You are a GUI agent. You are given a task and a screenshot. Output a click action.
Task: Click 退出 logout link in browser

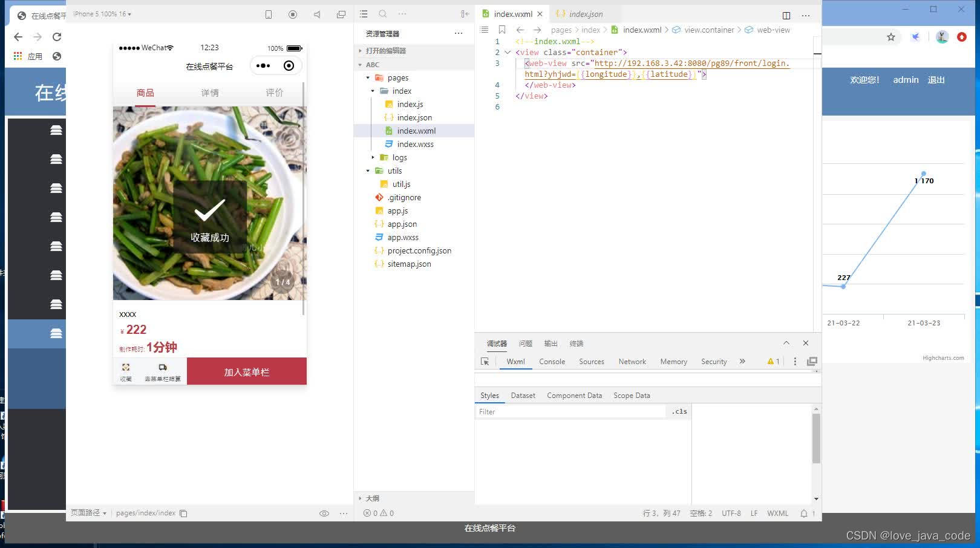[936, 80]
